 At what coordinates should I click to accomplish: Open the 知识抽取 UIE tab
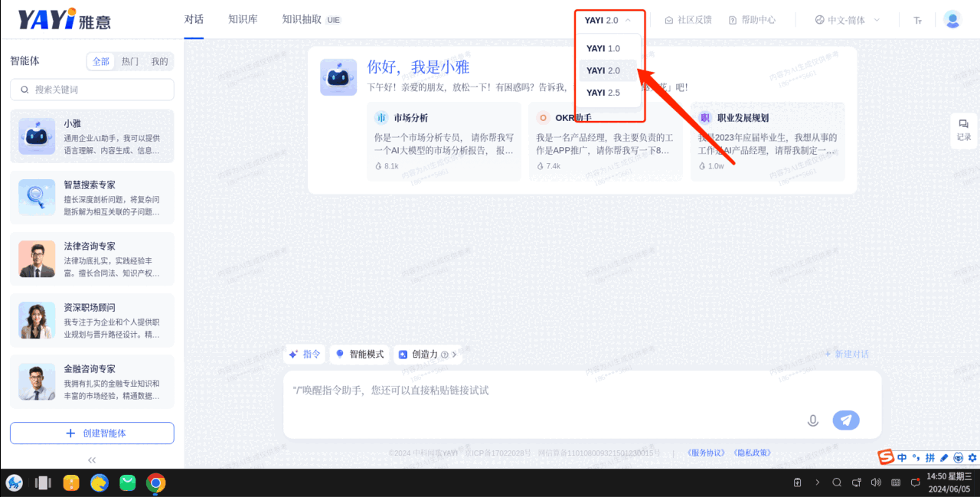coord(311,19)
